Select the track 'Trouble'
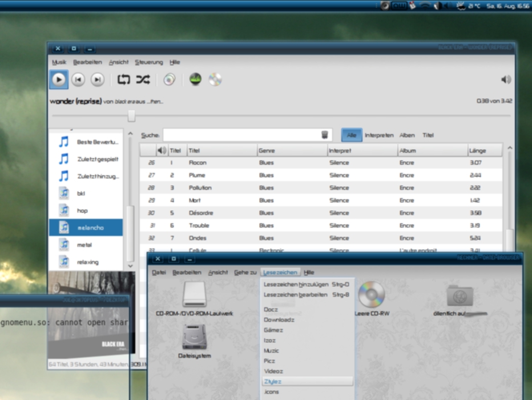The width and height of the screenshot is (532, 400). [321, 226]
